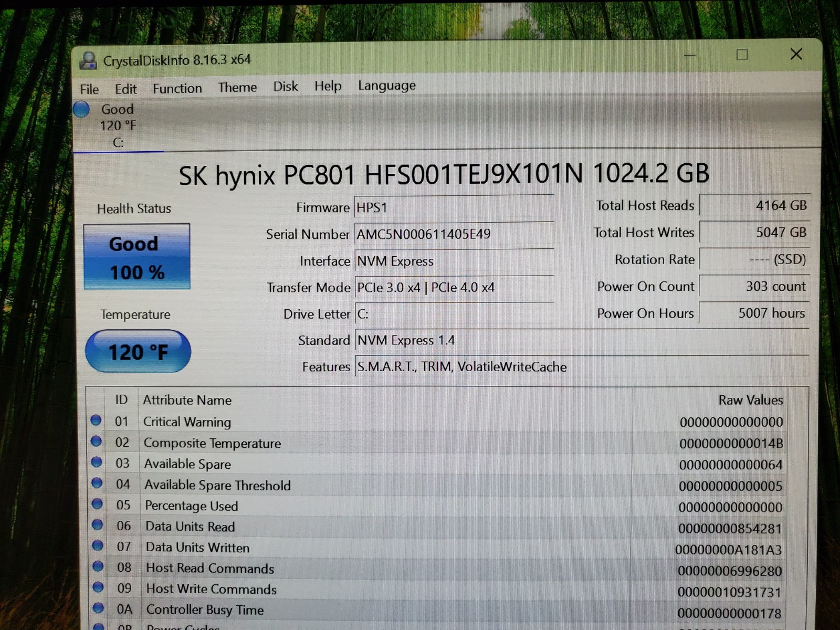Click the Total Host Reads value 4164 GB

click(x=754, y=205)
